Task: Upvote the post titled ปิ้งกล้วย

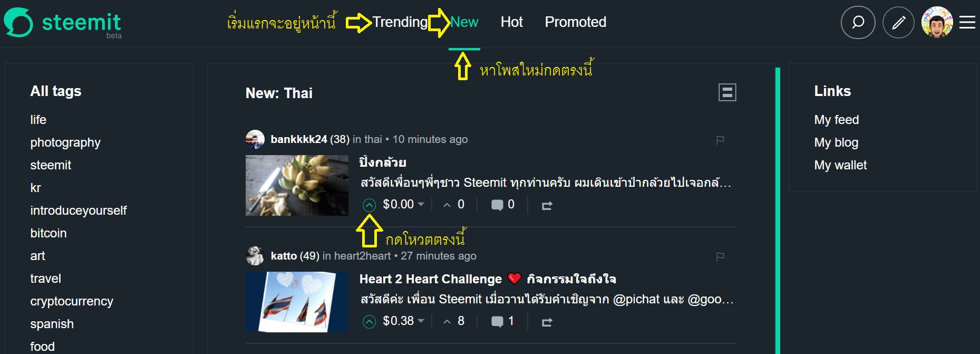Action: point(368,204)
